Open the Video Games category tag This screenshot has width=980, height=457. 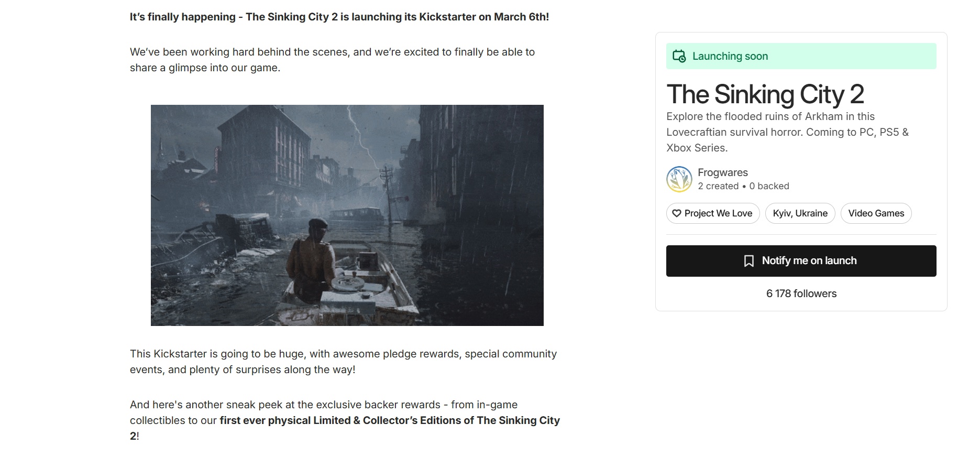tap(876, 213)
